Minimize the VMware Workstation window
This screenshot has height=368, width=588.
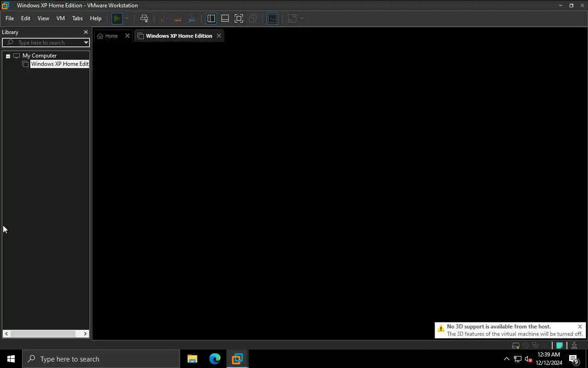560,6
